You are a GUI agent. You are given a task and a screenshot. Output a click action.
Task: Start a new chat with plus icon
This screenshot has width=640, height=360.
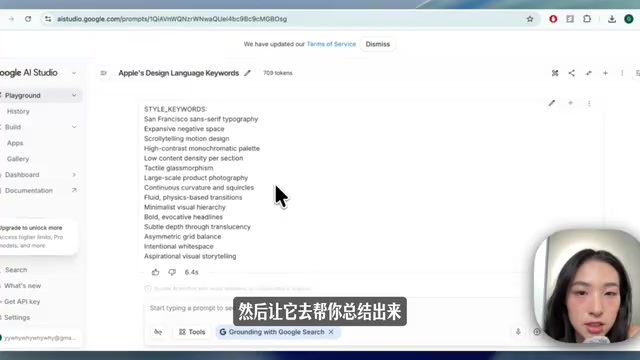[605, 73]
